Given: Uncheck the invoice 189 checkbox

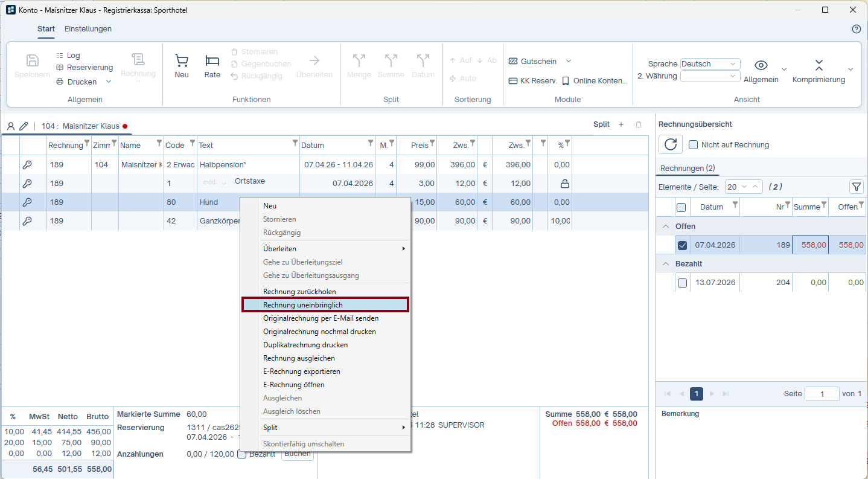Looking at the screenshot, I should [682, 245].
